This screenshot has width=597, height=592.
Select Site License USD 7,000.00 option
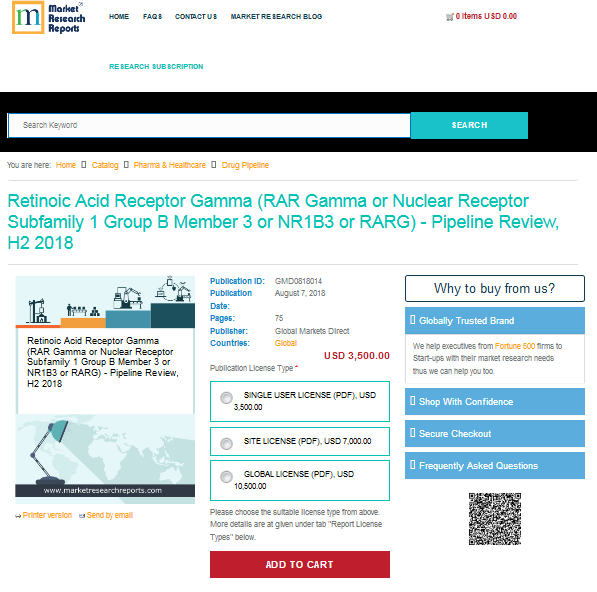[300, 441]
